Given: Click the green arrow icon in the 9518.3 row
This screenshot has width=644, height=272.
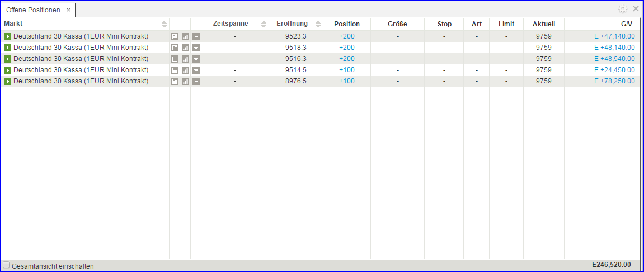Looking at the screenshot, I should (7, 47).
